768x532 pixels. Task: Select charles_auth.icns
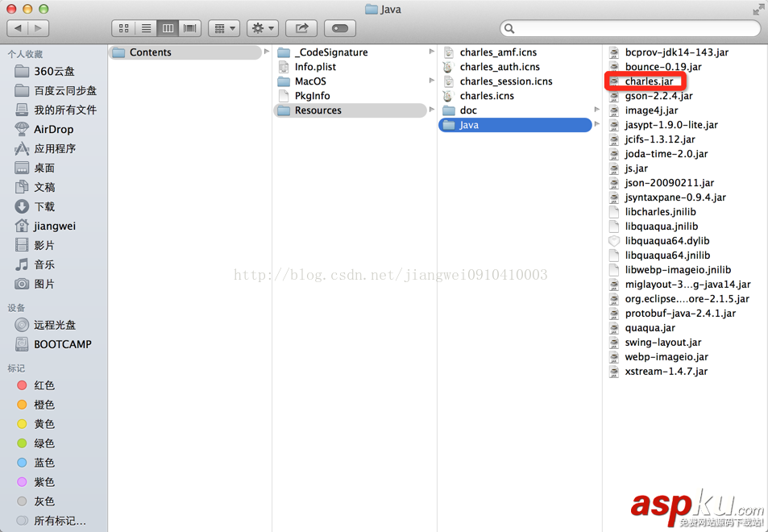[515, 67]
